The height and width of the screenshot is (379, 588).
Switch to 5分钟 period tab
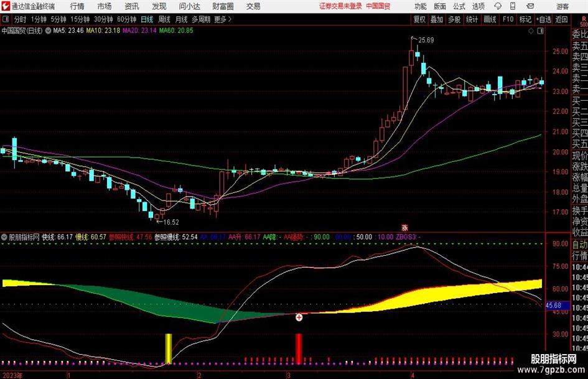[x=58, y=19]
